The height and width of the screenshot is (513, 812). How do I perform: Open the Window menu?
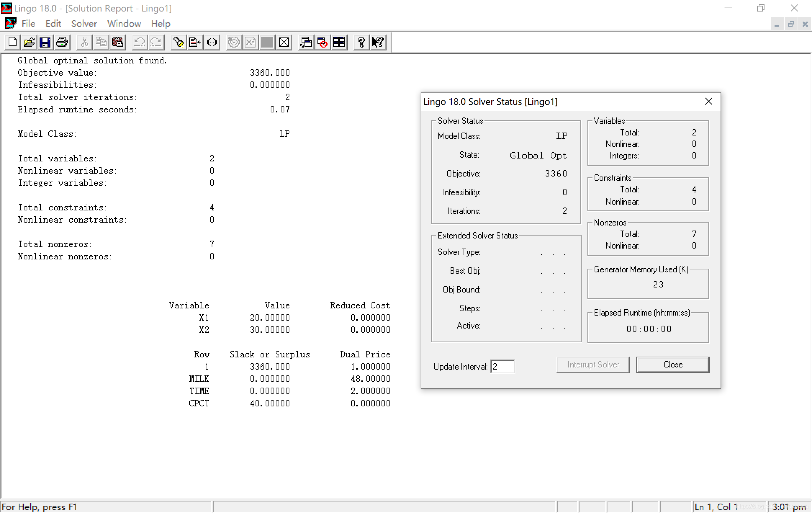coord(123,24)
